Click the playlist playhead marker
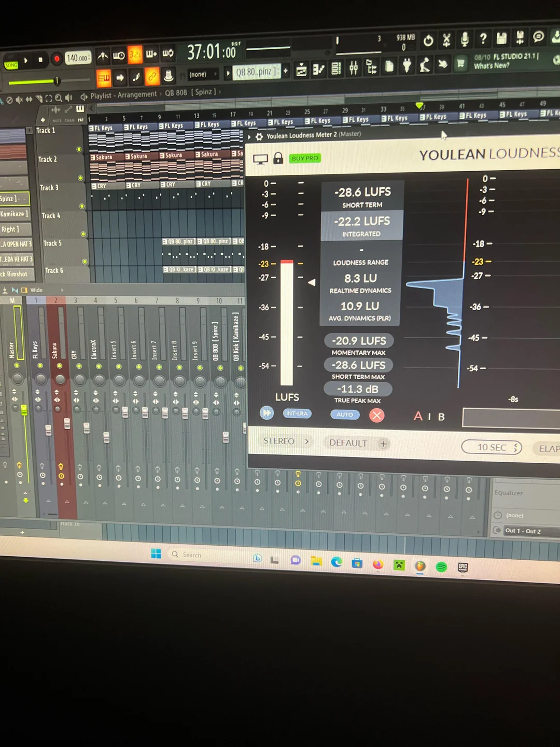The width and height of the screenshot is (560, 747). 419,106
